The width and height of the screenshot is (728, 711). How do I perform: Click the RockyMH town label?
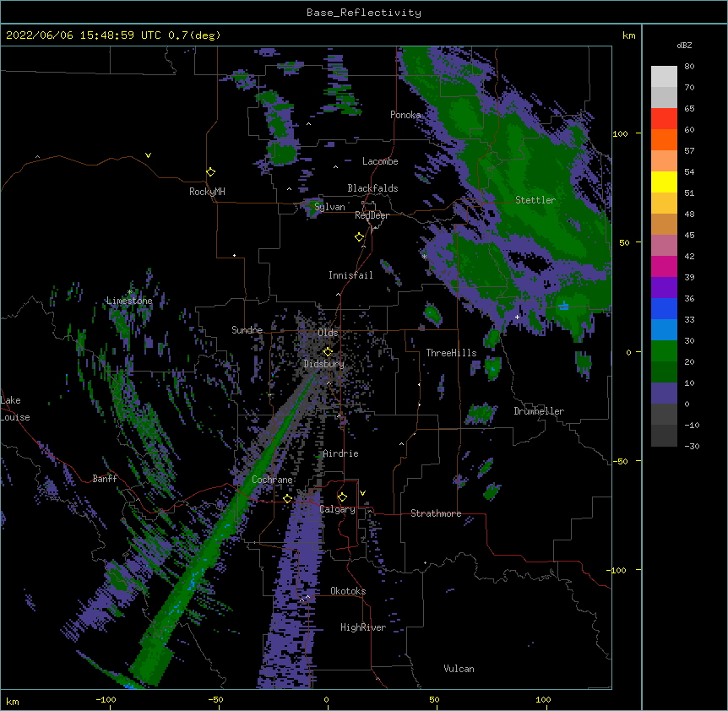point(207,192)
